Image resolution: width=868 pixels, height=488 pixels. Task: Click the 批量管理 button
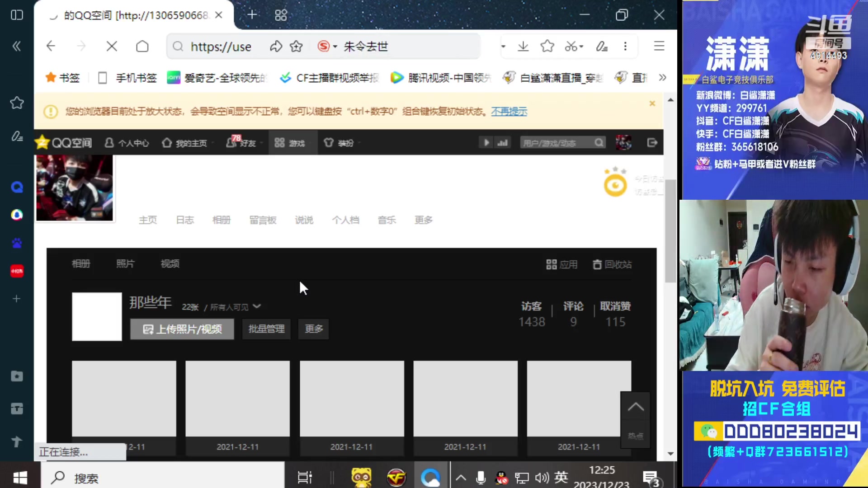(x=266, y=329)
